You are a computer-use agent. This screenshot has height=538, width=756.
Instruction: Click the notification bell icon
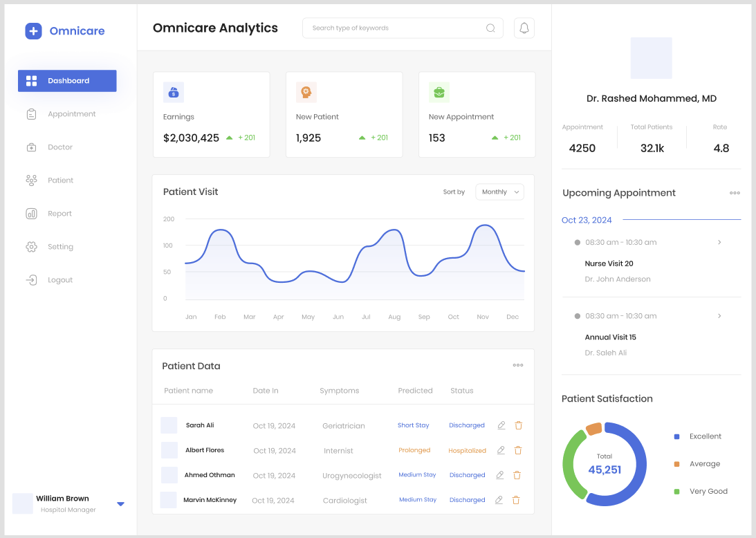point(524,28)
